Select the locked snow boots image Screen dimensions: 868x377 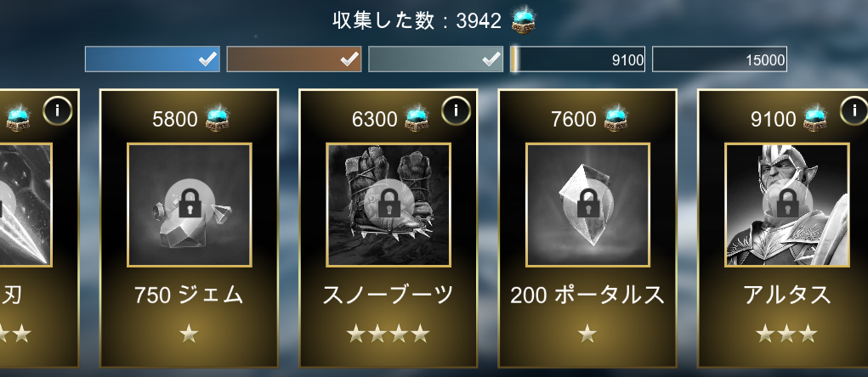pyautogui.click(x=389, y=205)
